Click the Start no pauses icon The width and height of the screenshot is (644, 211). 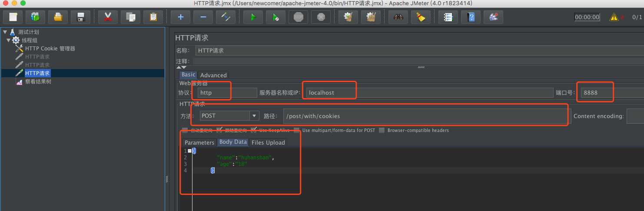coord(276,17)
